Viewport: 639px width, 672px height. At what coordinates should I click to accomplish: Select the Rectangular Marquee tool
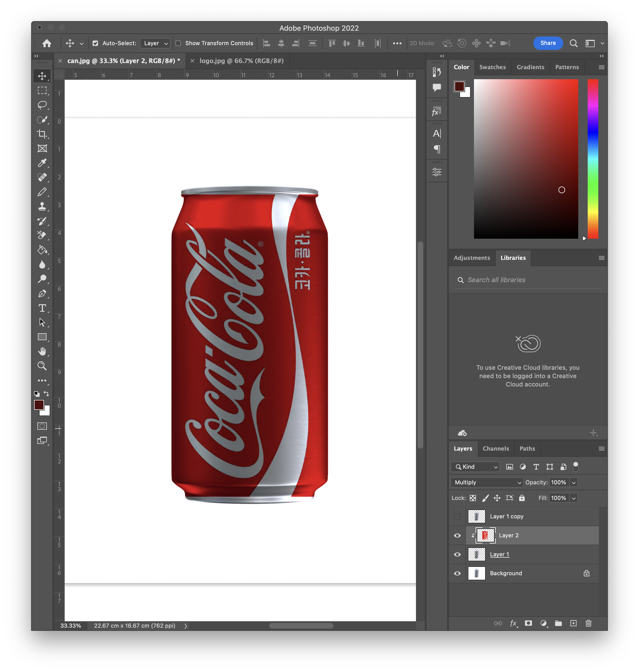(x=42, y=91)
